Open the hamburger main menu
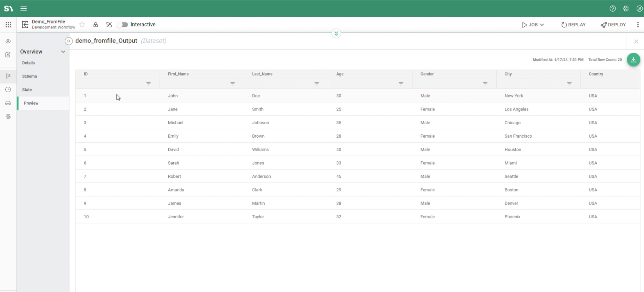 tap(24, 8)
